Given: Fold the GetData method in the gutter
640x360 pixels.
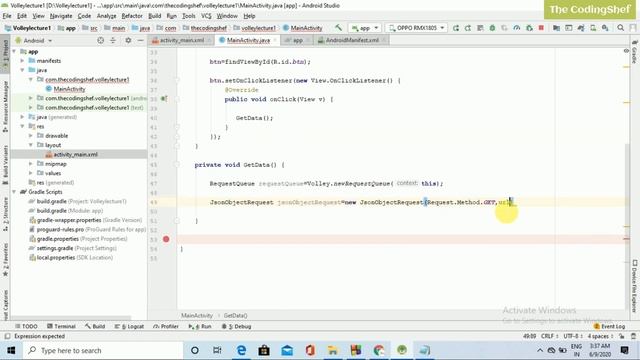Looking at the screenshot, I should click(x=177, y=165).
